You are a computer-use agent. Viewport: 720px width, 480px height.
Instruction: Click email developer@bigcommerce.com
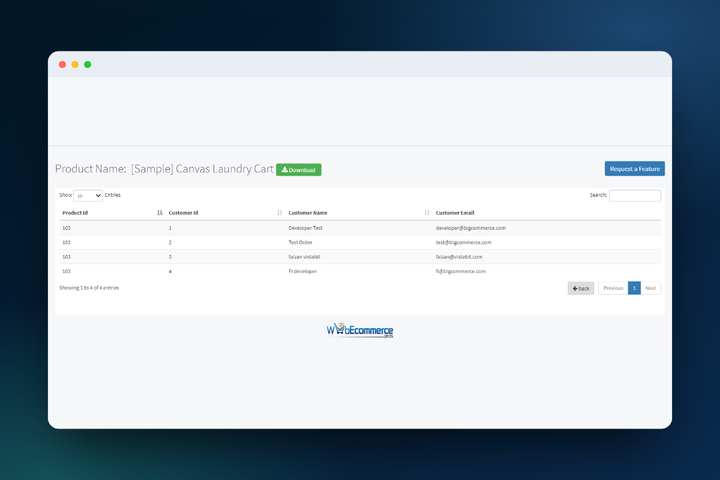click(471, 228)
